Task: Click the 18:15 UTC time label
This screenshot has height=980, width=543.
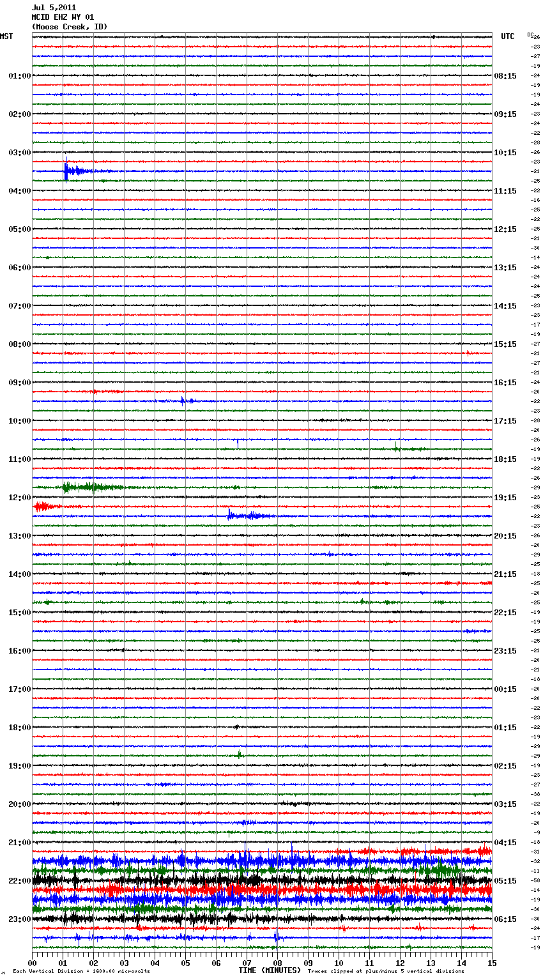Action: 505,459
